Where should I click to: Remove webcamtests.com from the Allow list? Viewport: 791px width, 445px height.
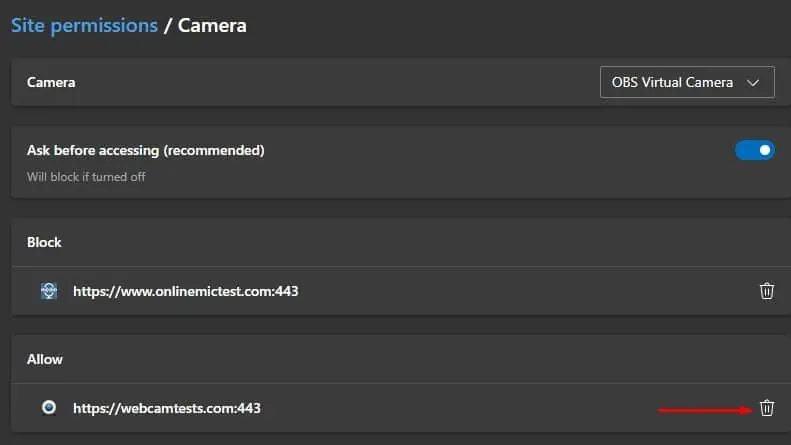[767, 408]
